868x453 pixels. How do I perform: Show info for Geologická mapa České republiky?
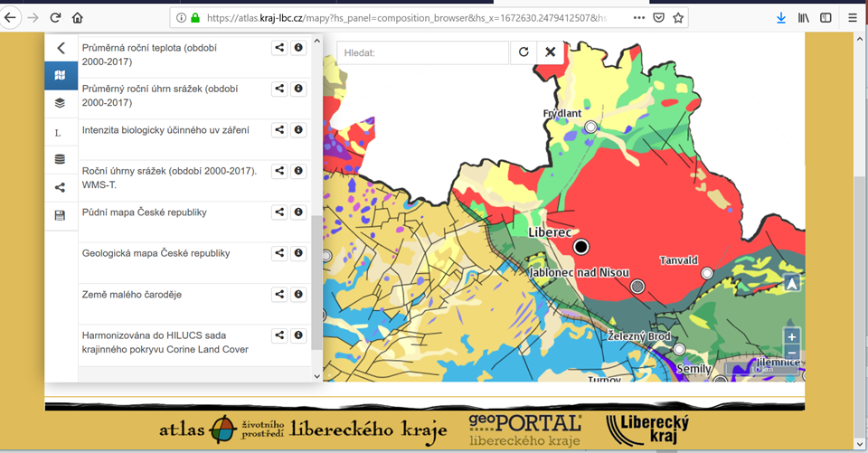tap(298, 253)
